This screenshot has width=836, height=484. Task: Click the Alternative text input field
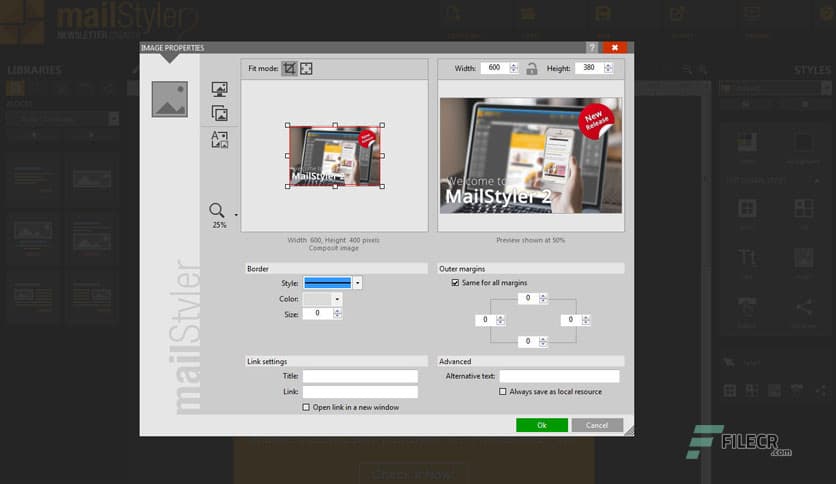[559, 376]
